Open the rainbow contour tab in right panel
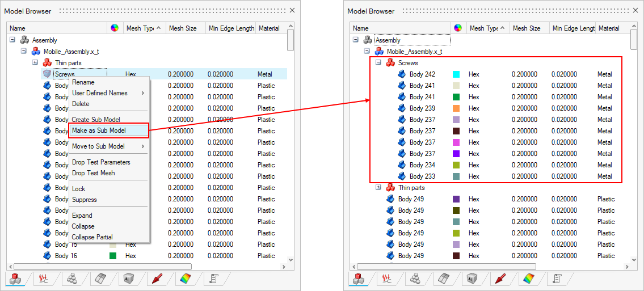This screenshot has height=291, width=644. click(x=528, y=278)
